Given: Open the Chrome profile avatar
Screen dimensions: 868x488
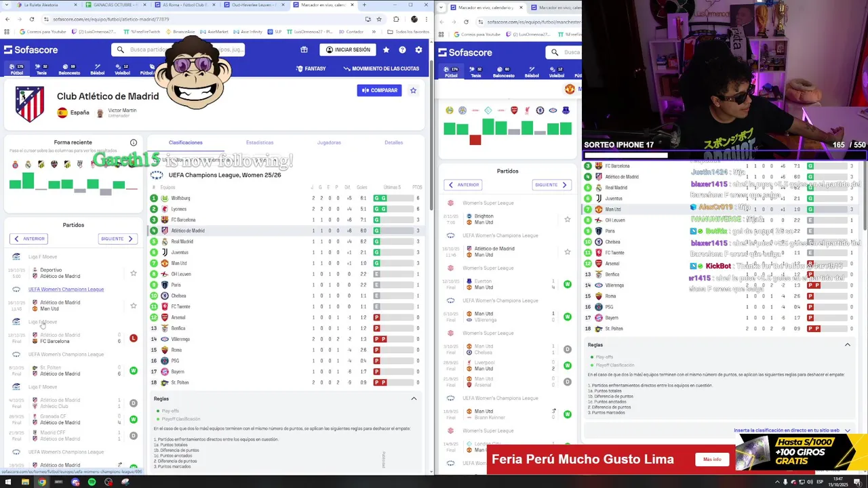Looking at the screenshot, I should [x=414, y=19].
